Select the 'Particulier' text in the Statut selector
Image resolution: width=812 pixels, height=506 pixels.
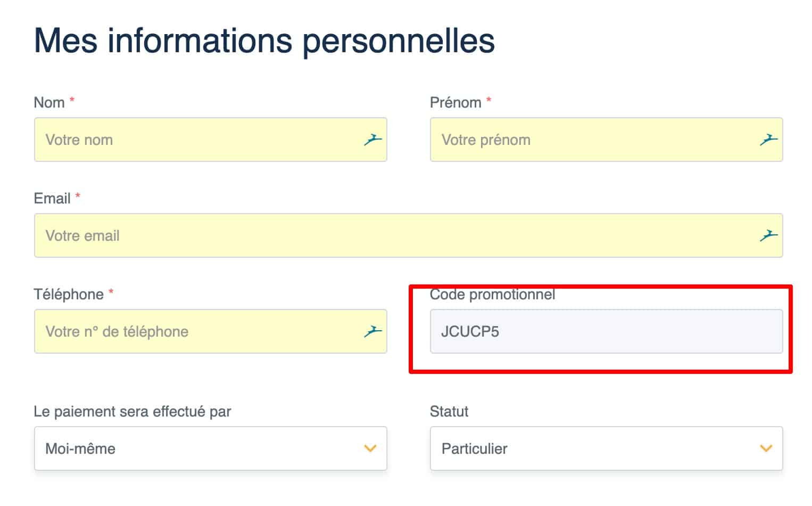coord(474,448)
